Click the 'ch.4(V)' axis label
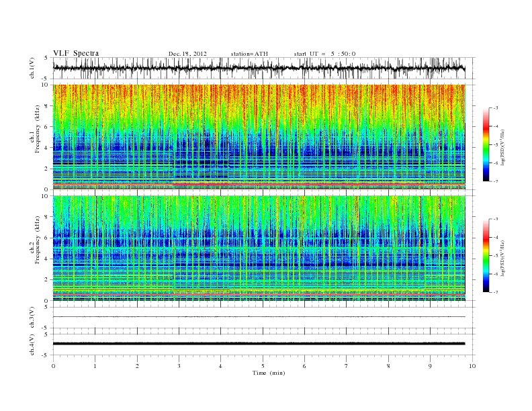This screenshot has width=532, height=411. pos(32,345)
